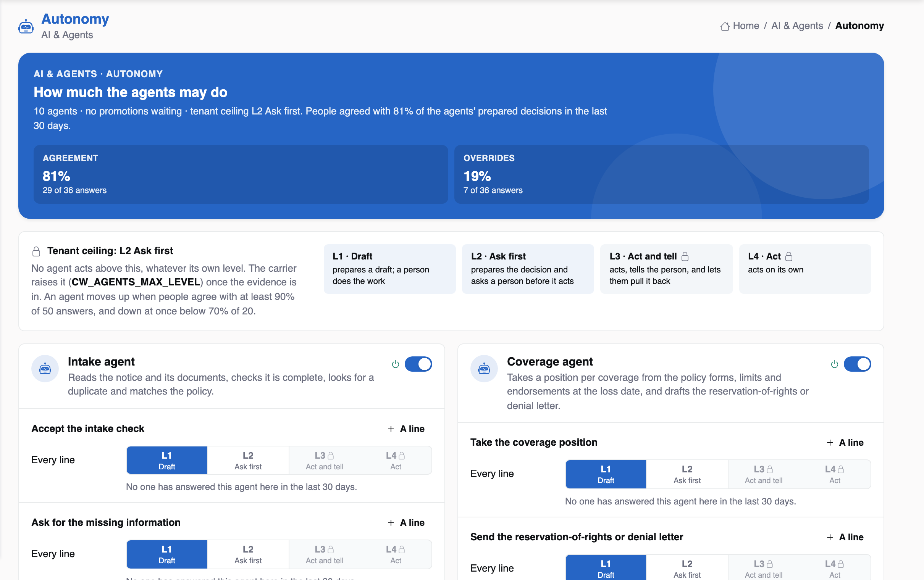The height and width of the screenshot is (580, 924).
Task: Turn off the Intake agent switch
Action: coord(418,364)
